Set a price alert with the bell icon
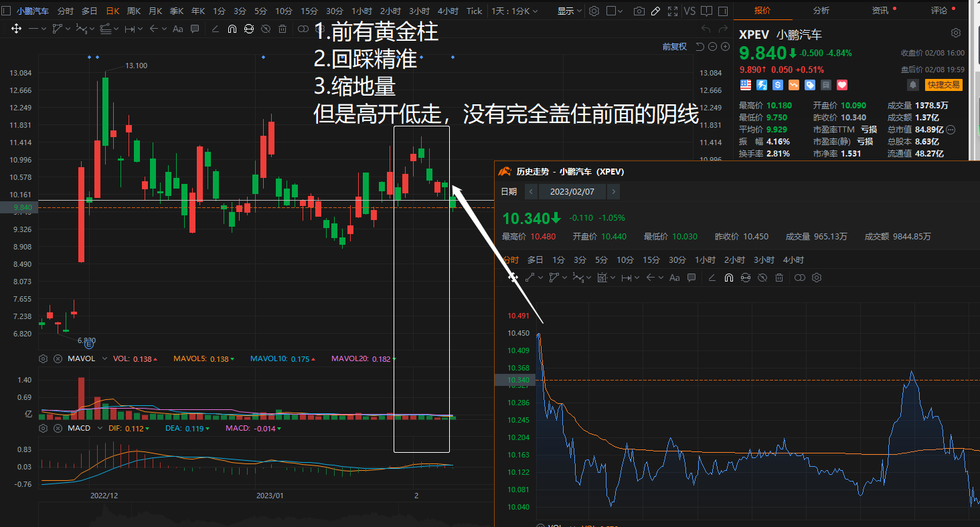 (x=912, y=85)
